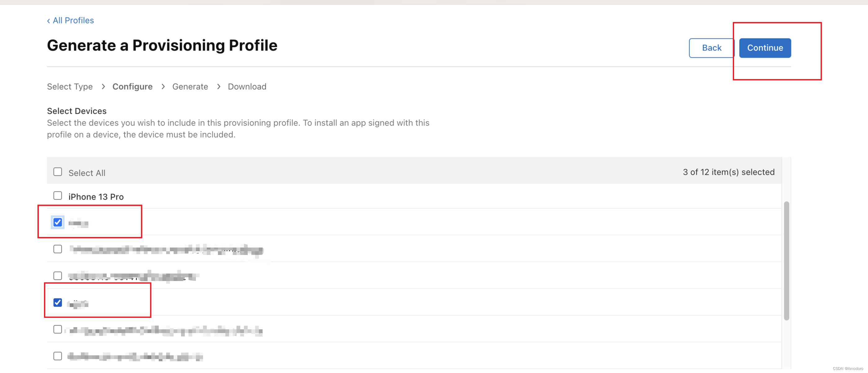The height and width of the screenshot is (373, 868).
Task: Uncheck the first checked blurred device
Action: pyautogui.click(x=58, y=222)
